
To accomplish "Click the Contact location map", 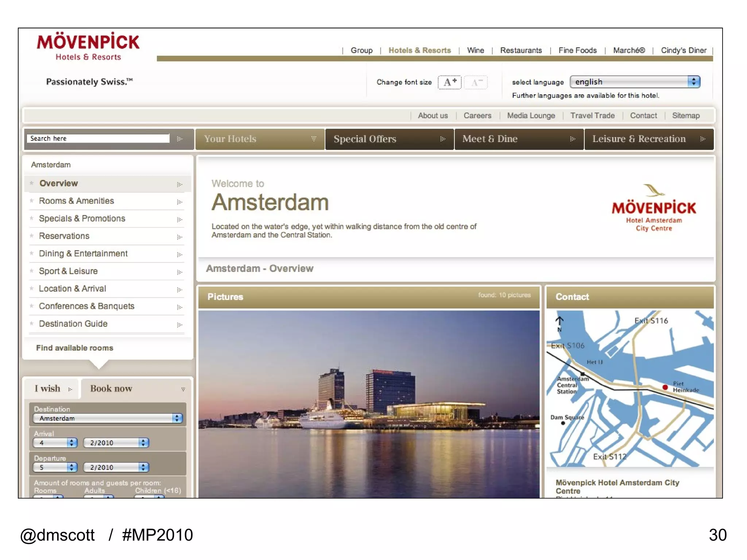I will pos(630,389).
